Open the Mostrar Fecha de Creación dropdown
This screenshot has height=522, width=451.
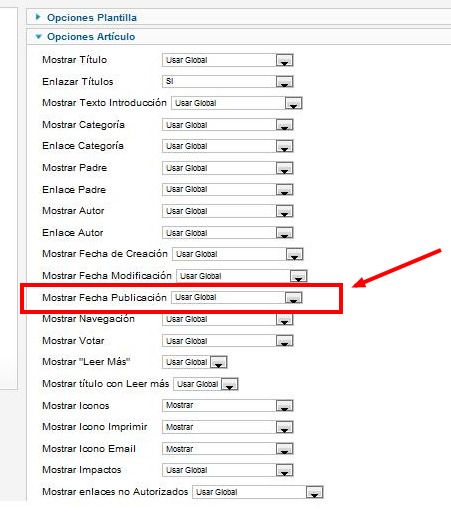238,254
